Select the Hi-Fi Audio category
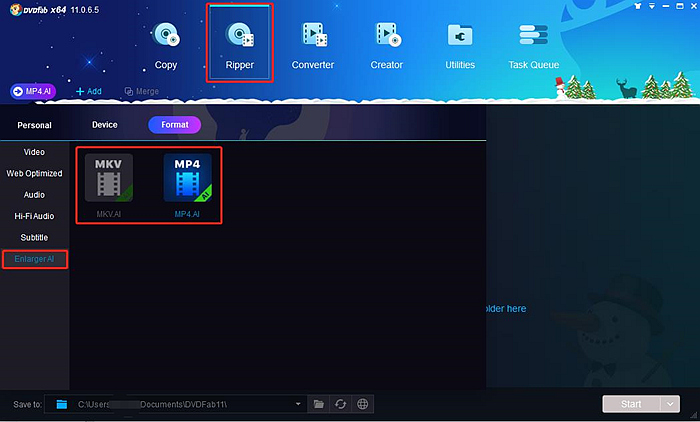The image size is (700, 422). point(34,216)
